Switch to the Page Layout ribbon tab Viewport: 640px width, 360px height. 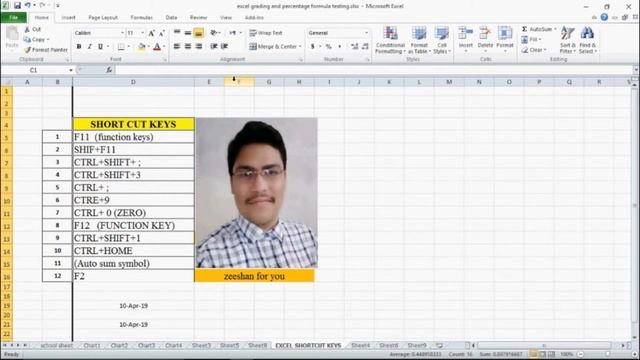(103, 18)
